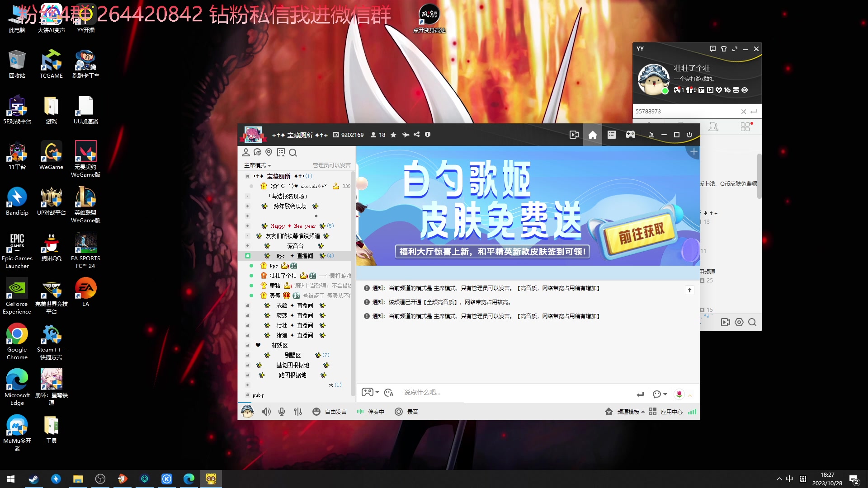Expand the Happy New year channel
This screenshot has height=488, width=868.
coord(247,226)
